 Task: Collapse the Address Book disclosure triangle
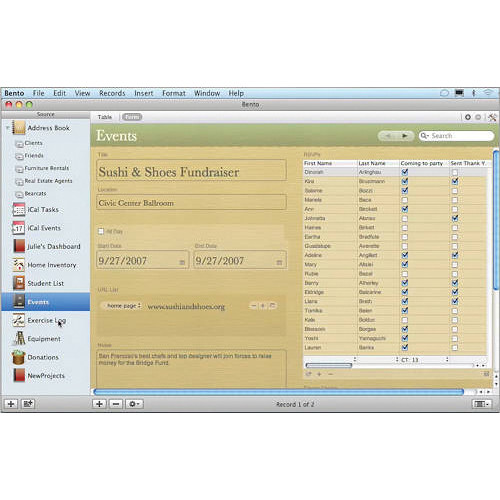click(x=7, y=128)
